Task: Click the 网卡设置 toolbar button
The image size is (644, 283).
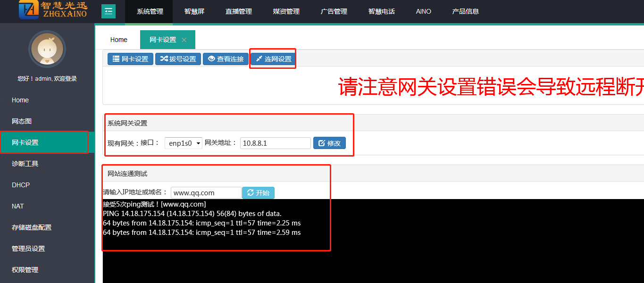Action: point(130,59)
